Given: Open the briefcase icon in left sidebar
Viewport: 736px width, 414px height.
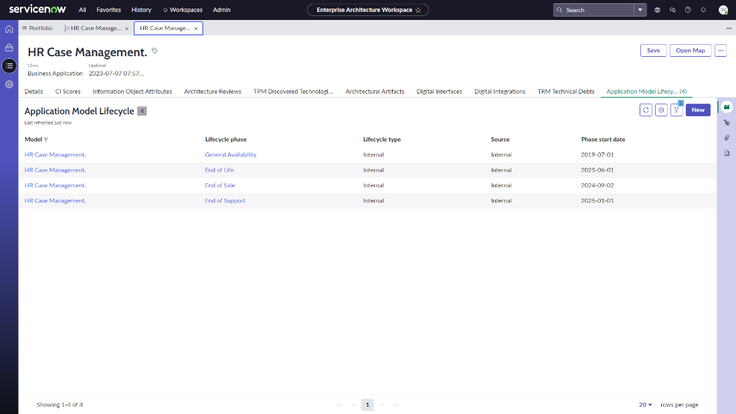Looking at the screenshot, I should tap(9, 47).
